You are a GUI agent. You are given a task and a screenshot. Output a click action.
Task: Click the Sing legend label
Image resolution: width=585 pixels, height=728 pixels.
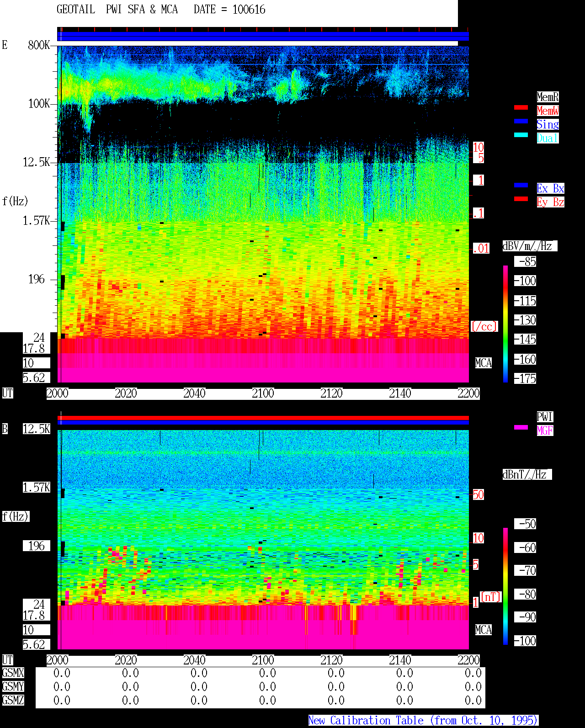tap(548, 124)
